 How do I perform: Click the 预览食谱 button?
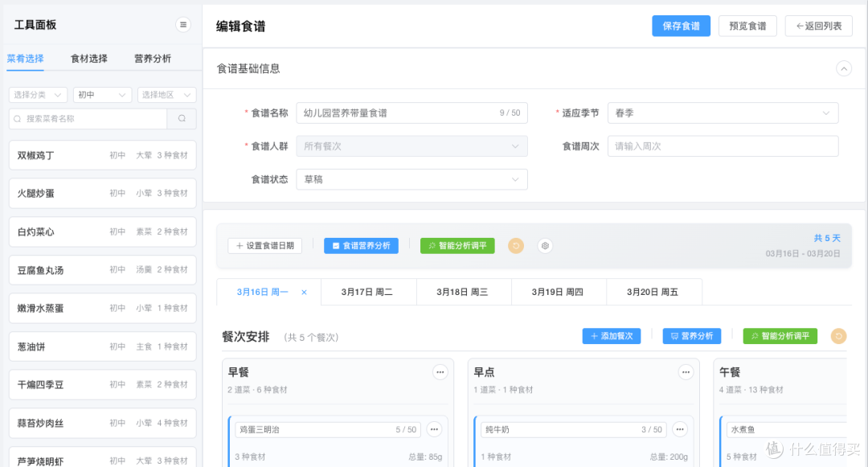pos(747,26)
